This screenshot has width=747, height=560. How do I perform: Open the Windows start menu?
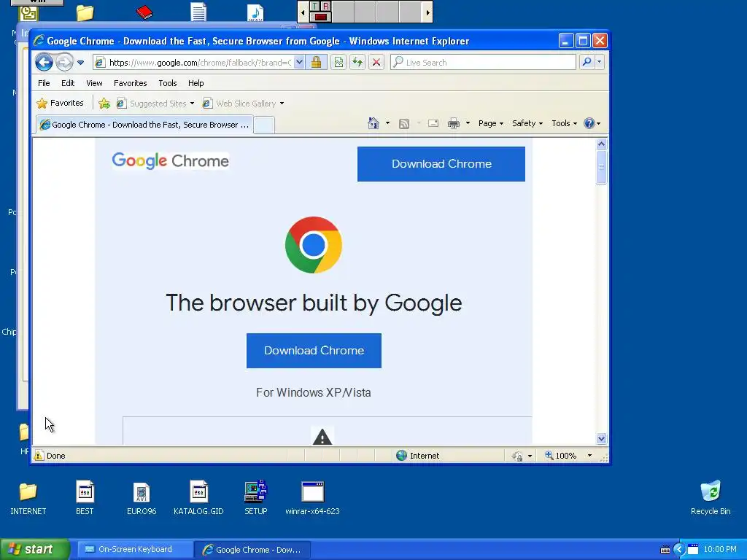pos(34,550)
